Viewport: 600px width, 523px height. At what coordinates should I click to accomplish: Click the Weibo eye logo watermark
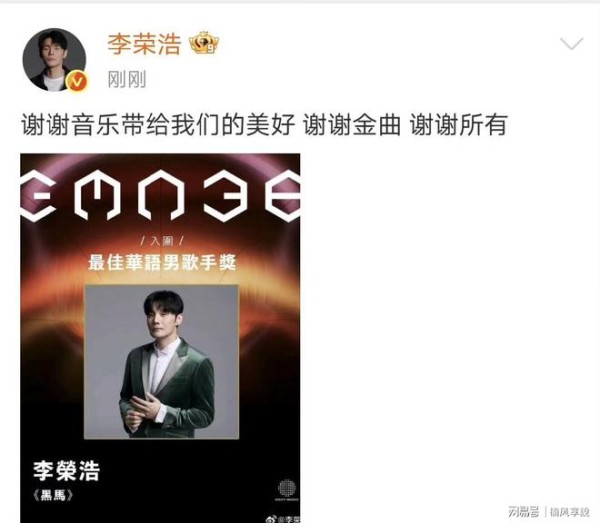click(x=271, y=519)
